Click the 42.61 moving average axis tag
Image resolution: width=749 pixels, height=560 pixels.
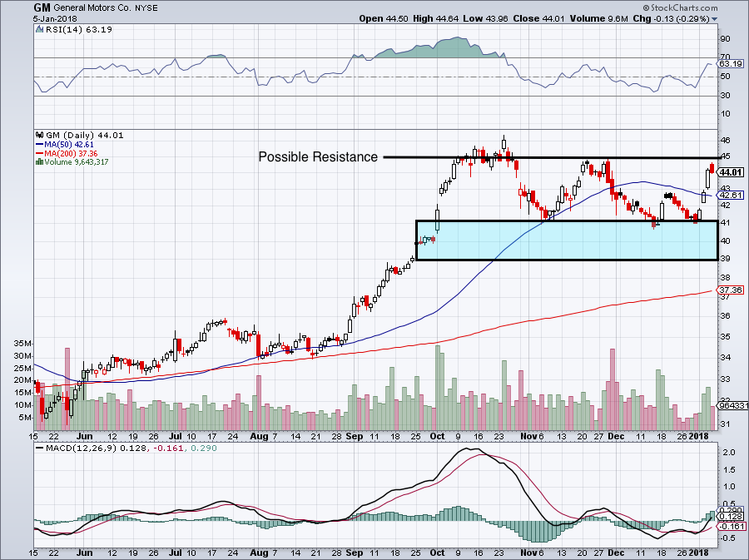(731, 196)
